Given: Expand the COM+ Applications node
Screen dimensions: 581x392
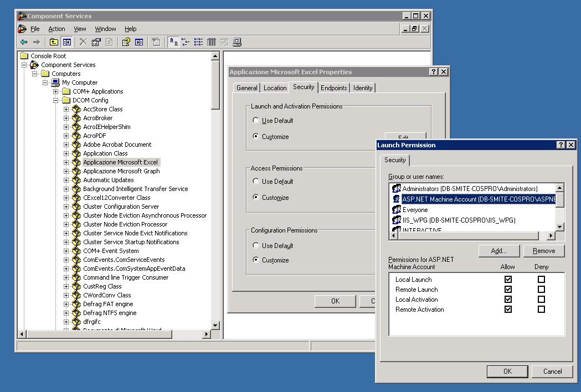Looking at the screenshot, I should pyautogui.click(x=55, y=91).
